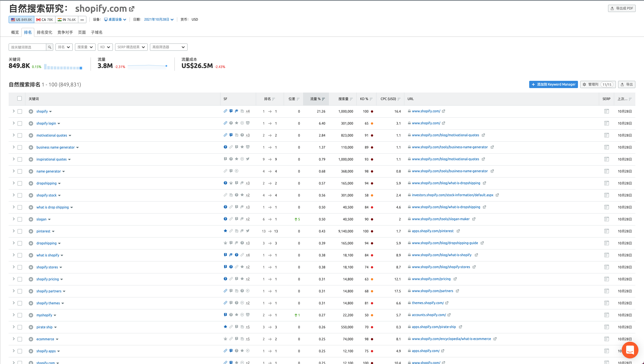Click the crown SERP feature icon in 'ecommerce' row
Viewport: 644px width, 364px height.
click(x=225, y=339)
